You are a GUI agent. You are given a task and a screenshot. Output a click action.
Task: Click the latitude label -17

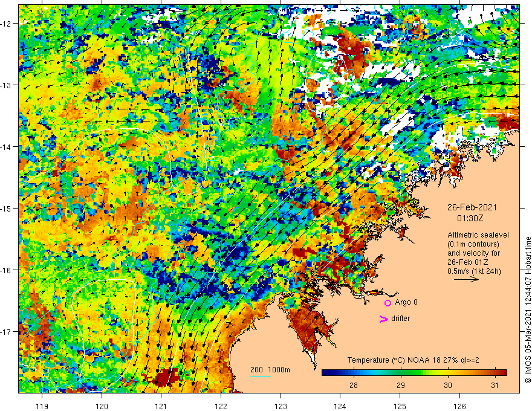pyautogui.click(x=5, y=332)
